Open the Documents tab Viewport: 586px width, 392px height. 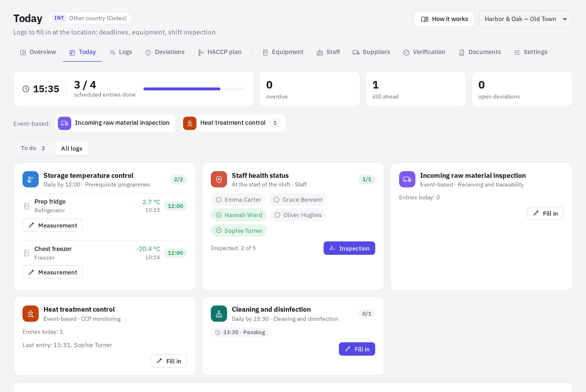coord(480,52)
